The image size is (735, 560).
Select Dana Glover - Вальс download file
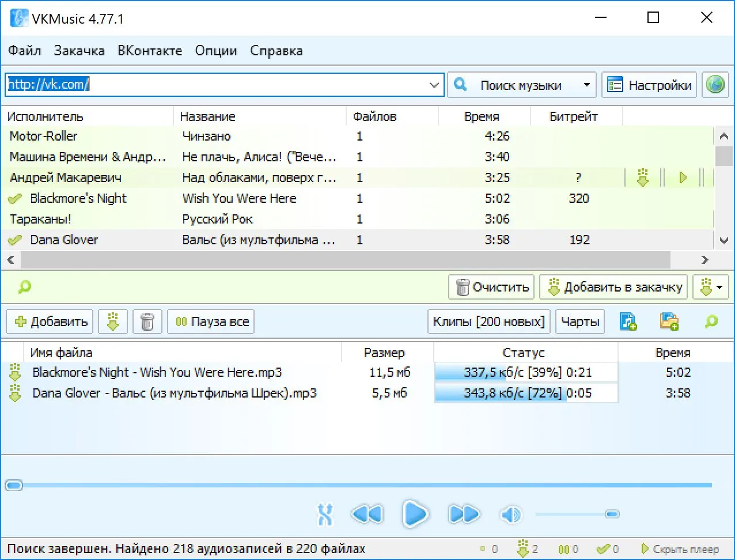point(175,393)
